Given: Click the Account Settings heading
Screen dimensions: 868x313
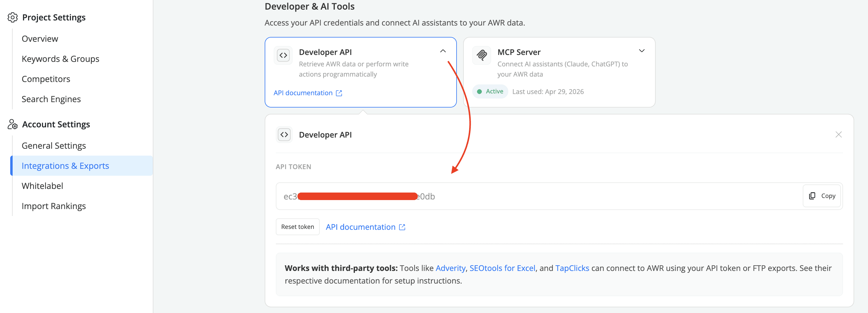Looking at the screenshot, I should [x=56, y=125].
